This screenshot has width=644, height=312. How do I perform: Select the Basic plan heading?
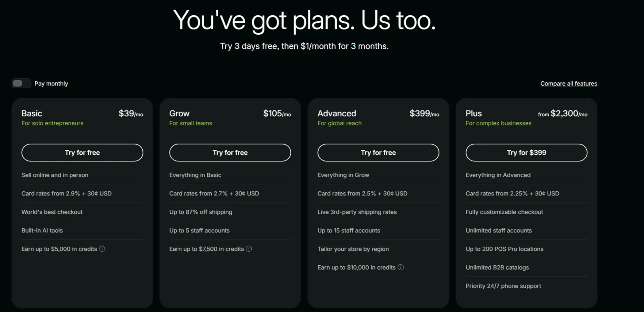pos(32,113)
